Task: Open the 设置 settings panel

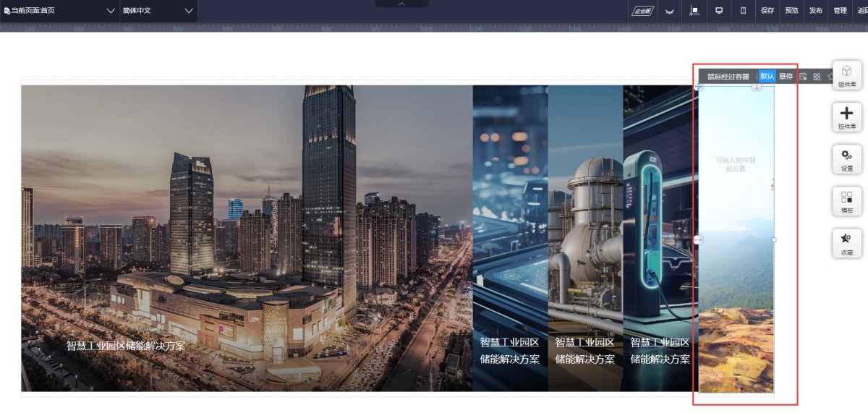Action: (846, 160)
